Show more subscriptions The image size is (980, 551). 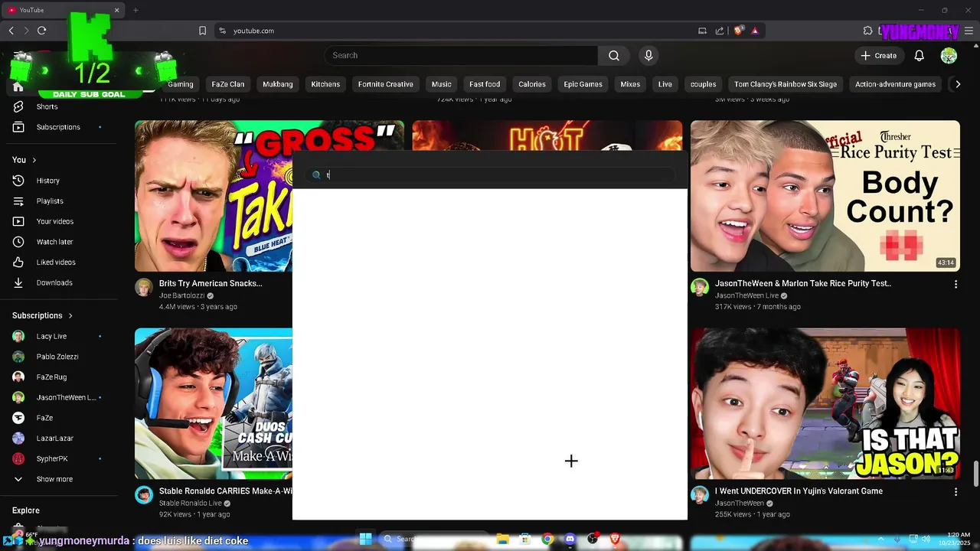pyautogui.click(x=54, y=479)
